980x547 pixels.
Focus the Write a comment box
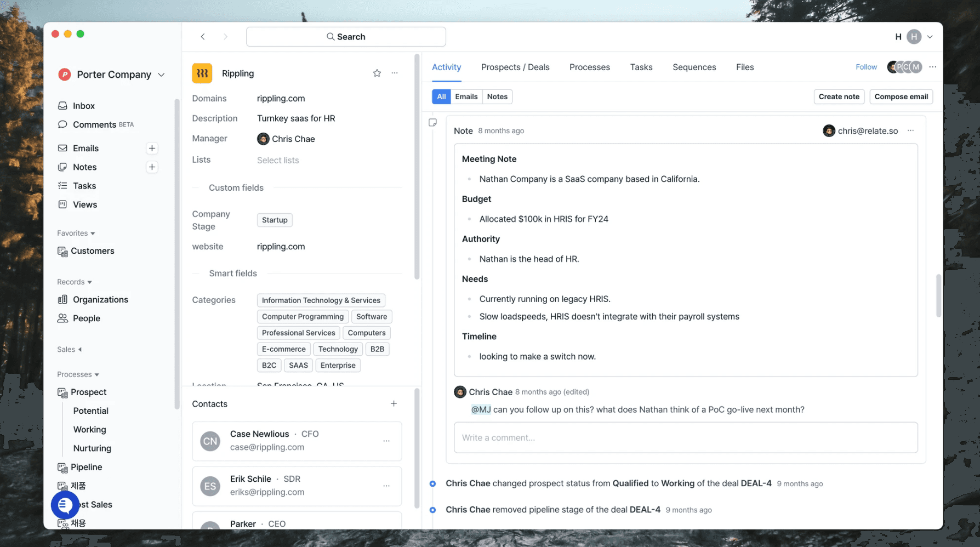tap(686, 437)
